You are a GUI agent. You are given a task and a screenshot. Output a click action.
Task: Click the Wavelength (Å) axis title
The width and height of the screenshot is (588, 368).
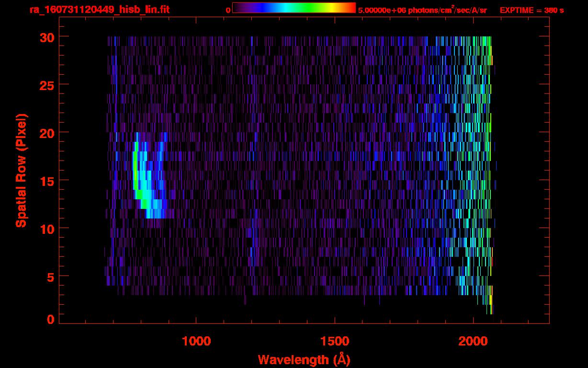coord(304,359)
